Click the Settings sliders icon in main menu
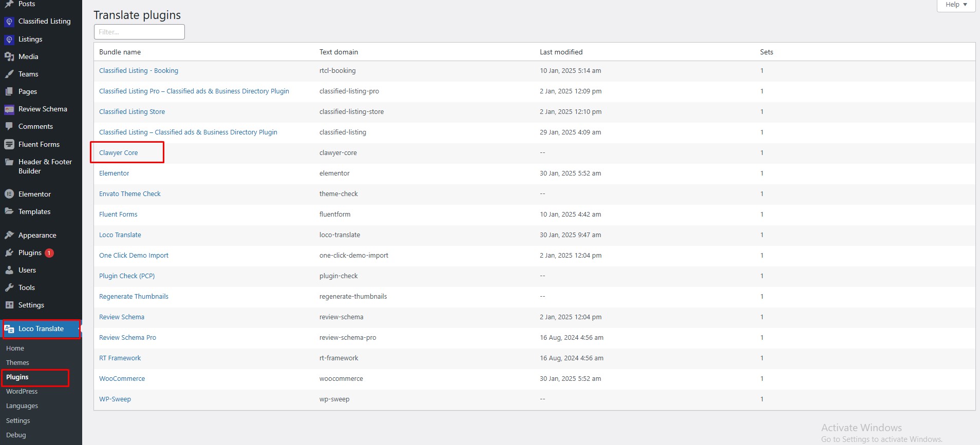Image resolution: width=980 pixels, height=445 pixels. click(x=9, y=305)
